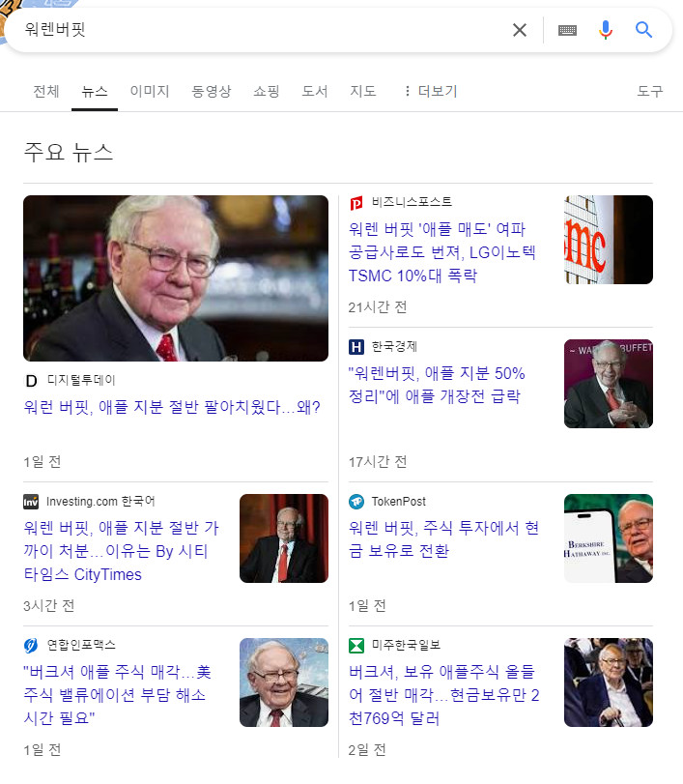The height and width of the screenshot is (784, 683).
Task: Switch to the 전체 tab
Action: 46,91
